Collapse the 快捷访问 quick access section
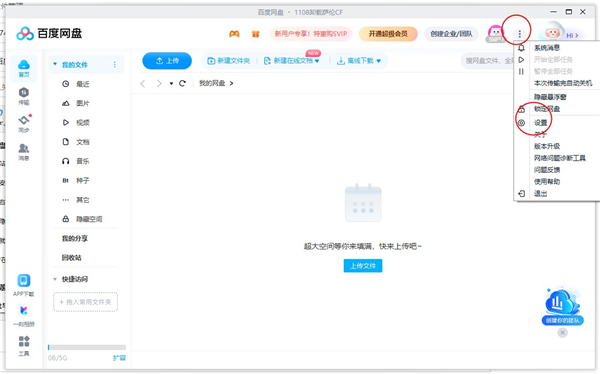This screenshot has height=374, width=600. coord(55,279)
